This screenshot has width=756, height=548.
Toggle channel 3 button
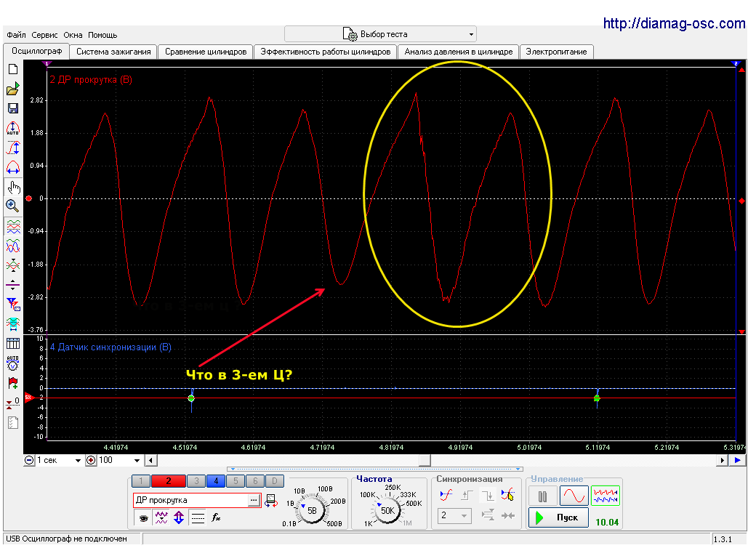[x=196, y=480]
